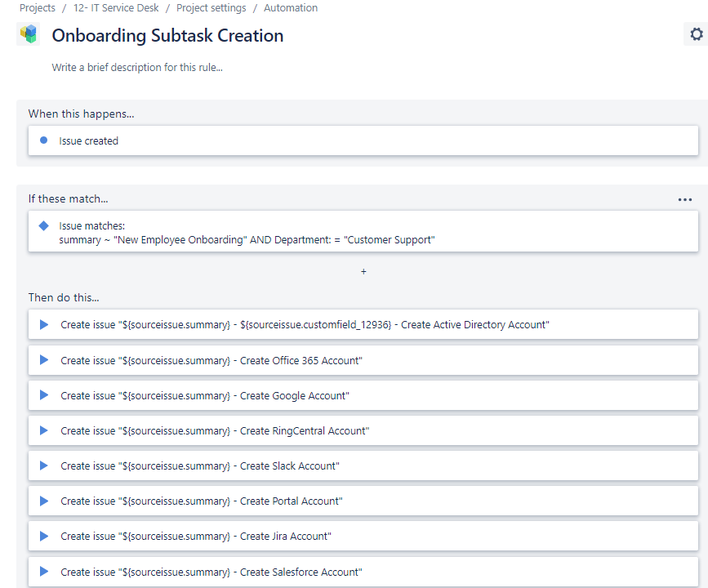
Task: Click the arrow icon of Create Active Directory Account action
Action: tap(44, 325)
